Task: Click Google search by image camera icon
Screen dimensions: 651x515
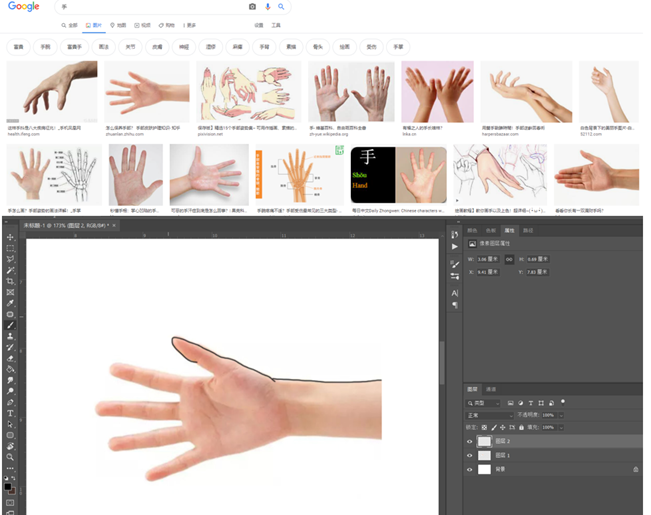Action: coord(252,7)
